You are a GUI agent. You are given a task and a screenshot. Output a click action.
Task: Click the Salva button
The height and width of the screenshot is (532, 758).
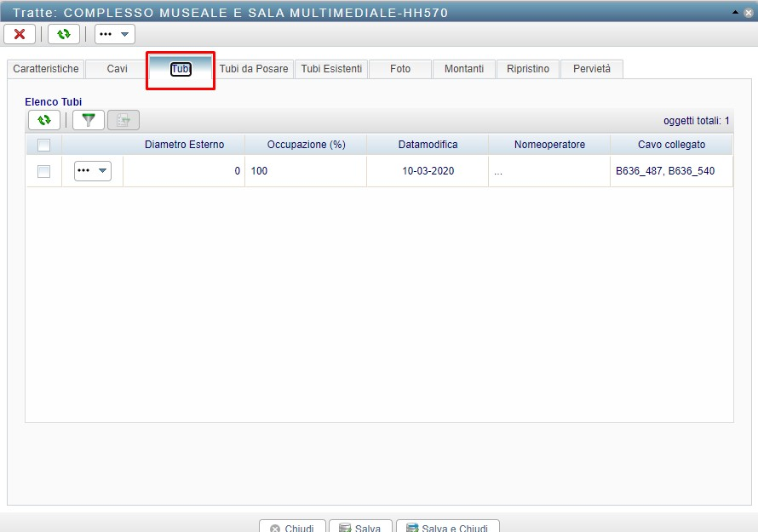coord(360,528)
